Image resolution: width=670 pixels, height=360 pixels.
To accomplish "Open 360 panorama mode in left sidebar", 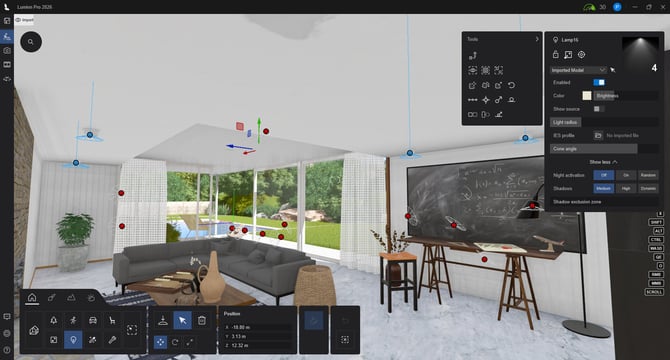I will click(7, 79).
